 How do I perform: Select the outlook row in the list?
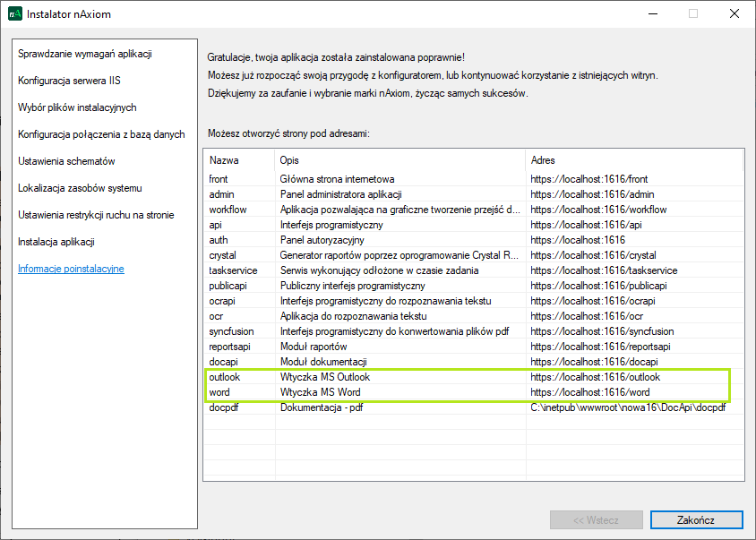(227, 377)
